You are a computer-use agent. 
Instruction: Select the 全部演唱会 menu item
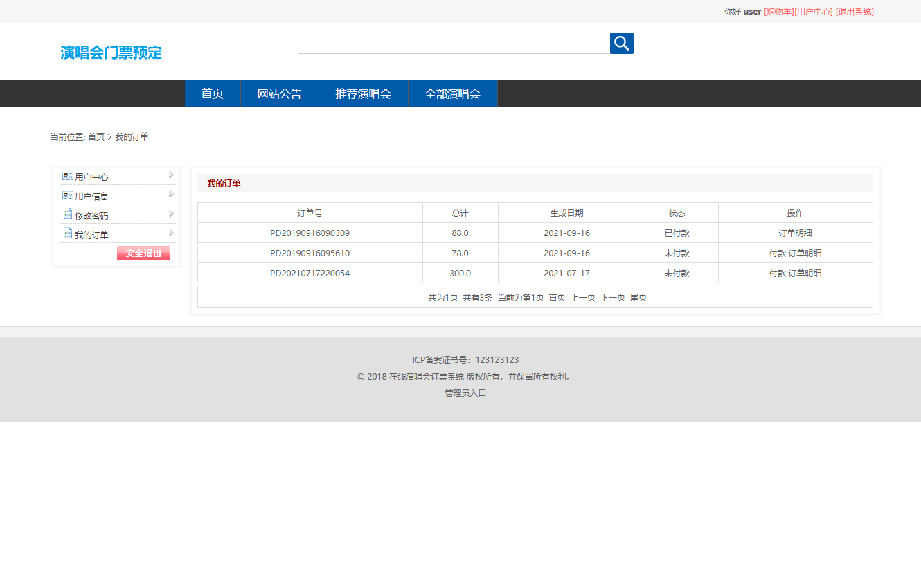tap(452, 93)
